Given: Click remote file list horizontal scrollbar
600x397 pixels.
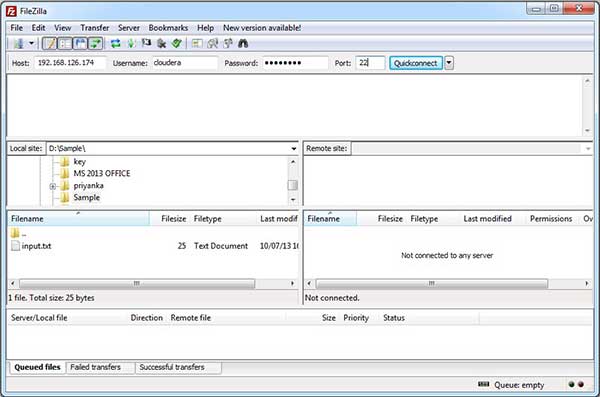Looking at the screenshot, I should point(432,284).
